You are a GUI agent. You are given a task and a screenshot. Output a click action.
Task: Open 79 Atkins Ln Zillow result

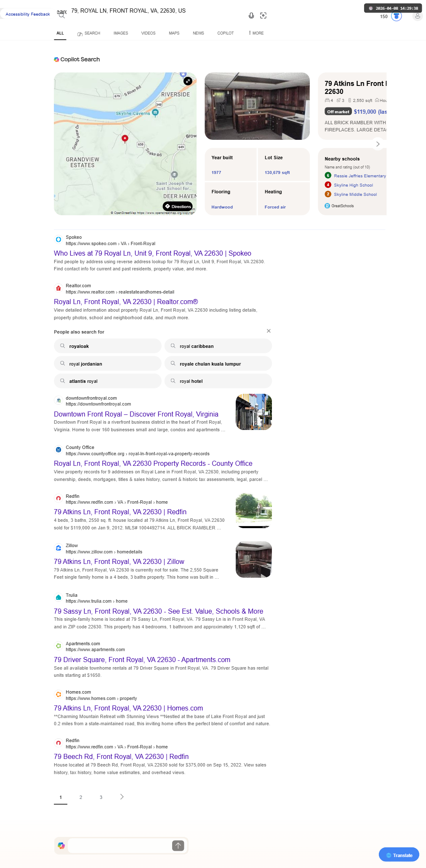pyautogui.click(x=119, y=561)
